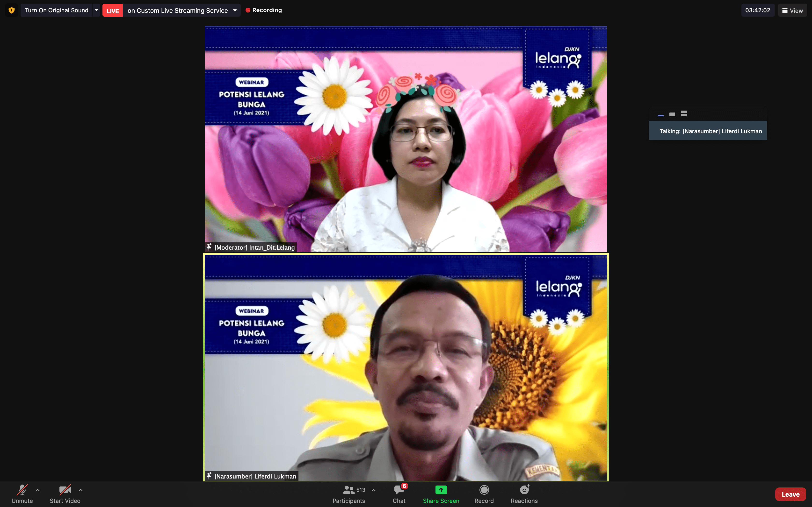Click the green Share Screen icon
Viewport: 812px width, 507px height.
tap(441, 490)
